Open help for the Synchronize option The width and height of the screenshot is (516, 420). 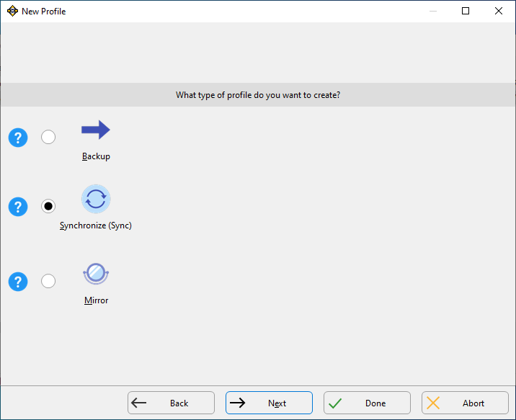18,207
